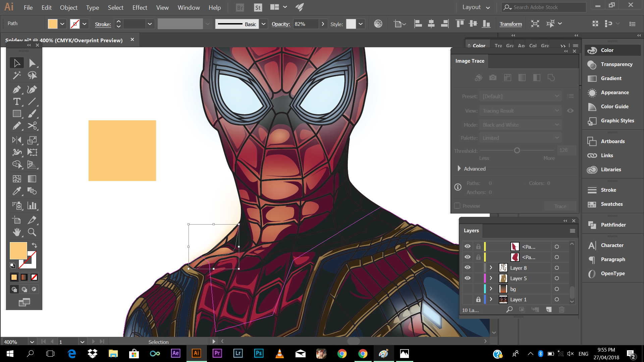Open the Layout workspace dropdown

pos(476,7)
